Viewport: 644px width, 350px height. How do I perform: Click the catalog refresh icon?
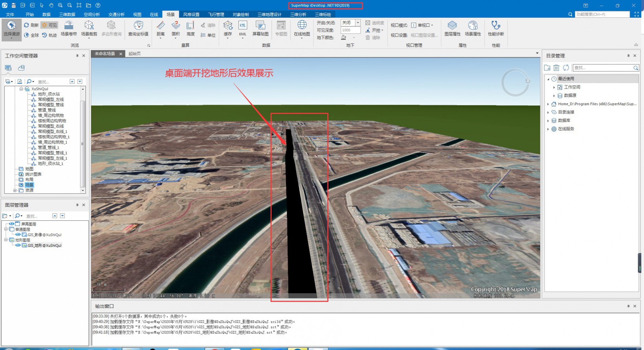[566, 68]
